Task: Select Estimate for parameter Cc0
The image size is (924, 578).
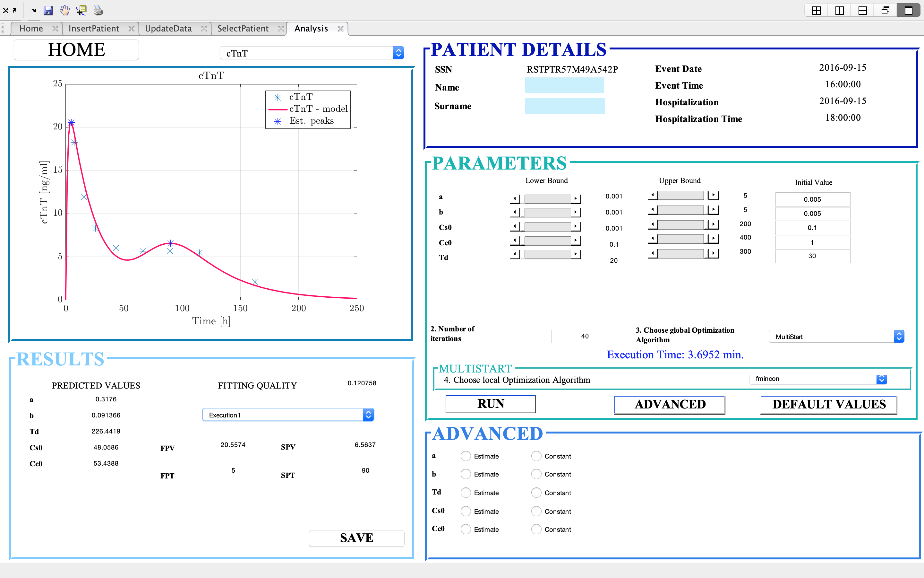Action: [x=466, y=529]
